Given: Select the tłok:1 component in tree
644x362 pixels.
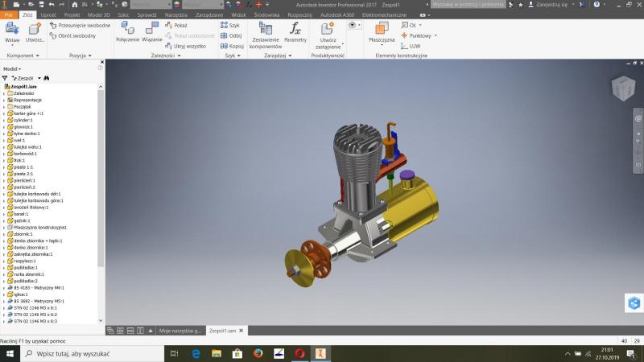Looking at the screenshot, I should pyautogui.click(x=20, y=160).
